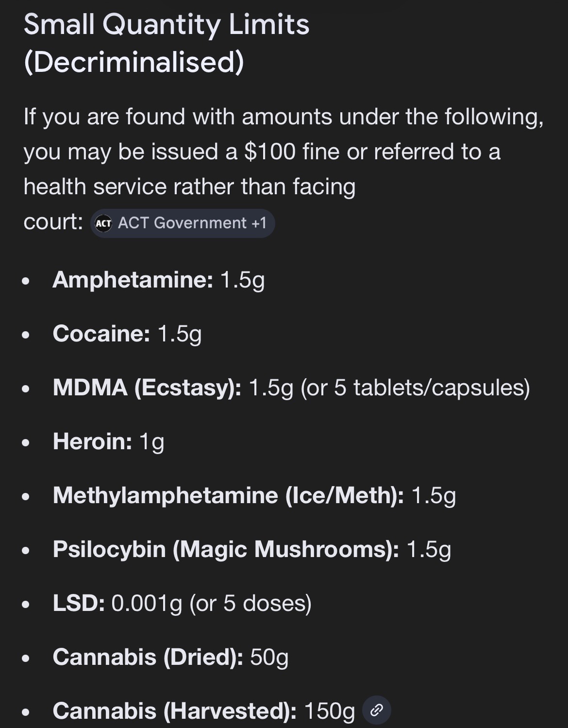
Task: Select the Cannabis (Dried) label
Action: 148,657
